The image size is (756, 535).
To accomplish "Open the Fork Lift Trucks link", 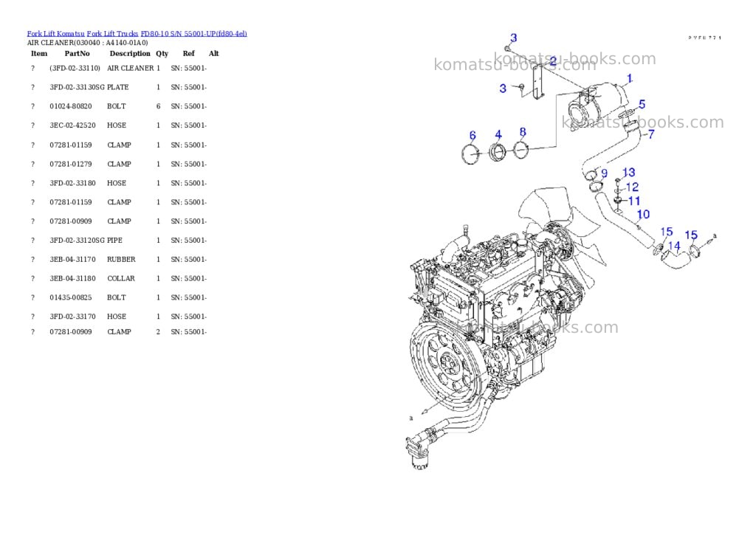I will tap(112, 34).
